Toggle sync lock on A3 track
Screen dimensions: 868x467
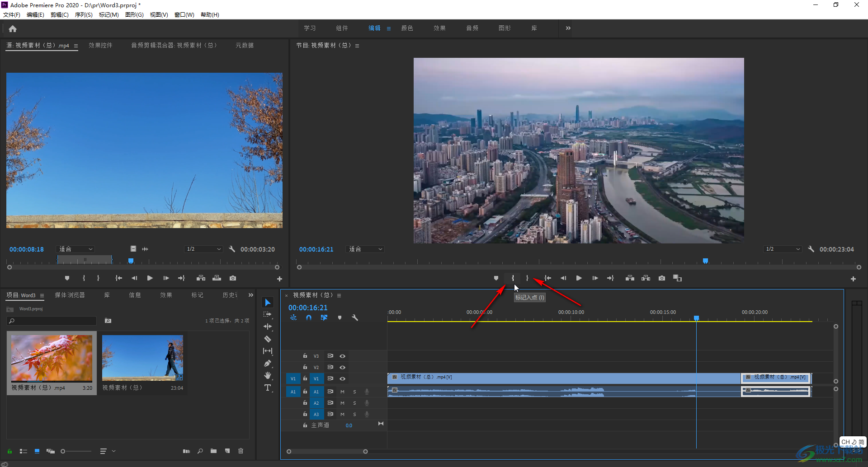(x=330, y=414)
